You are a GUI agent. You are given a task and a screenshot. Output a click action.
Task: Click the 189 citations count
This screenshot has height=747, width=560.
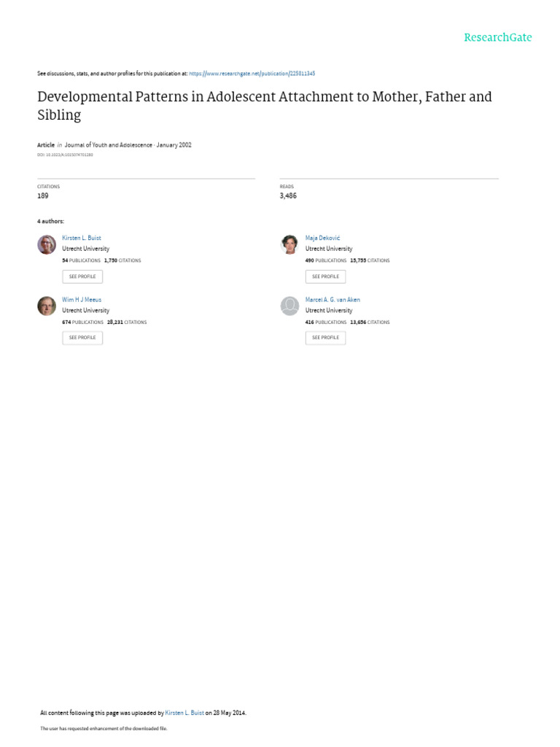(x=43, y=196)
